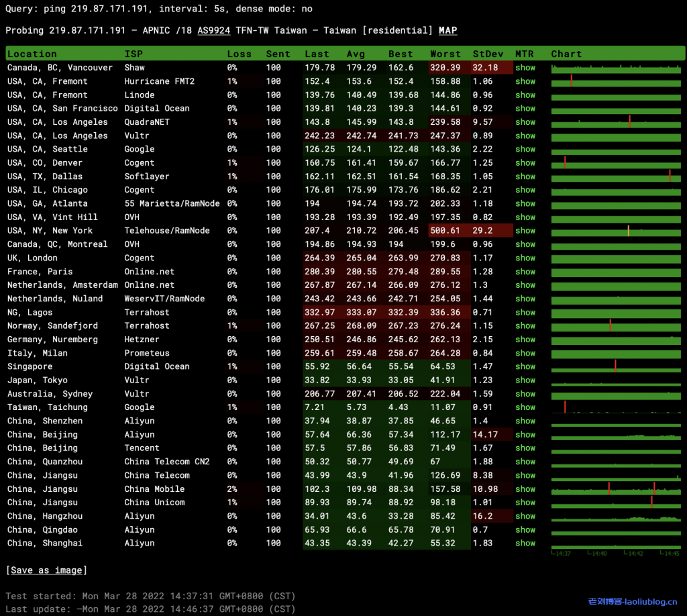Click the Avg column header
Viewport: 687px width, 616px height.
click(356, 54)
